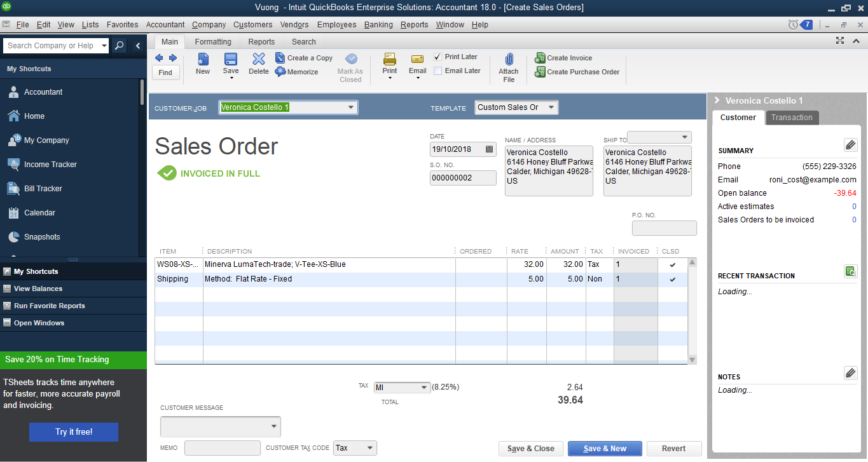Expand the Customer:Job dropdown
The width and height of the screenshot is (868, 462).
pos(350,107)
